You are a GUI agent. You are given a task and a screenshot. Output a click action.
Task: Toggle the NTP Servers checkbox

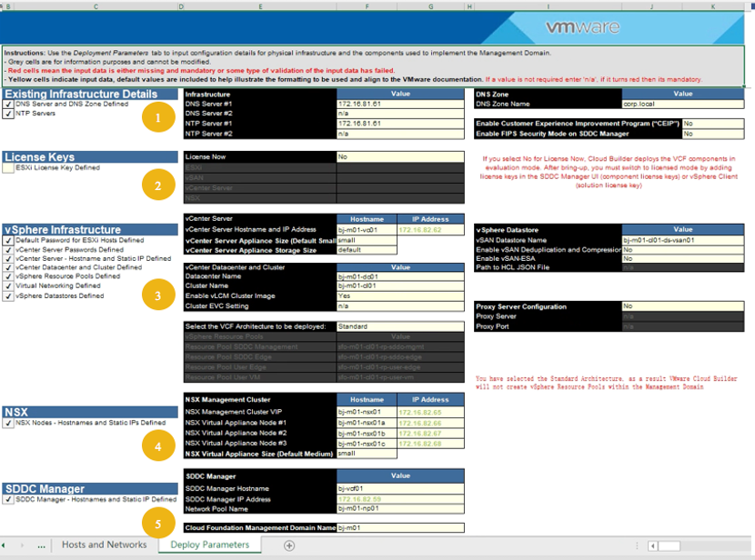(x=8, y=114)
